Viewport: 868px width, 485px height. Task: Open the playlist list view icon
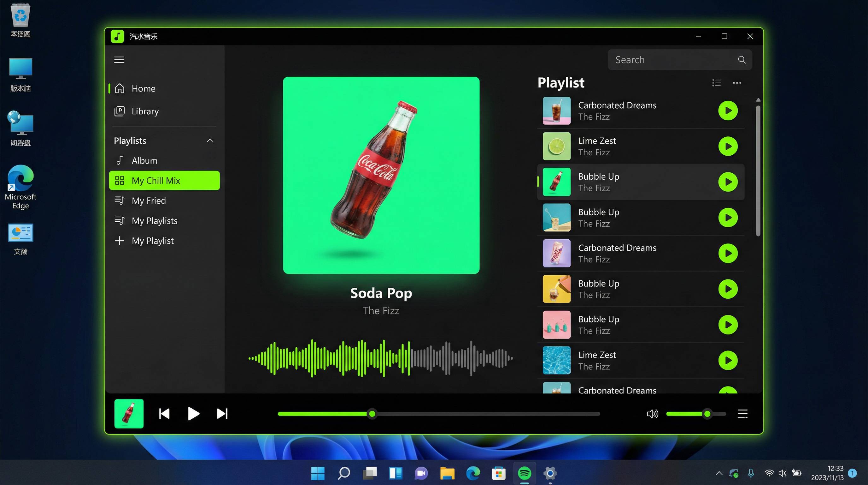716,83
